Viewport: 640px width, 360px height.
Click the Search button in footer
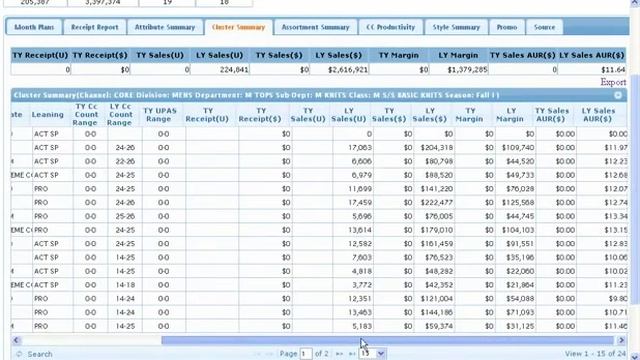[x=40, y=354]
